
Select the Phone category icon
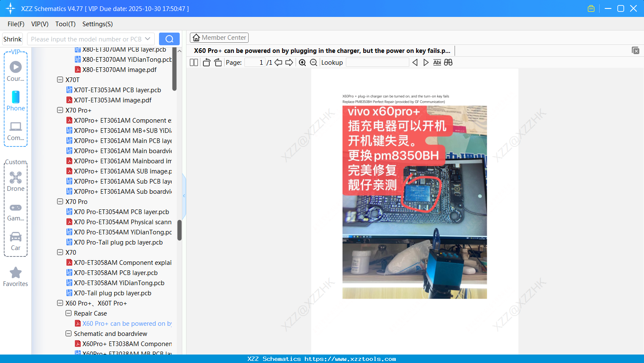(16, 101)
